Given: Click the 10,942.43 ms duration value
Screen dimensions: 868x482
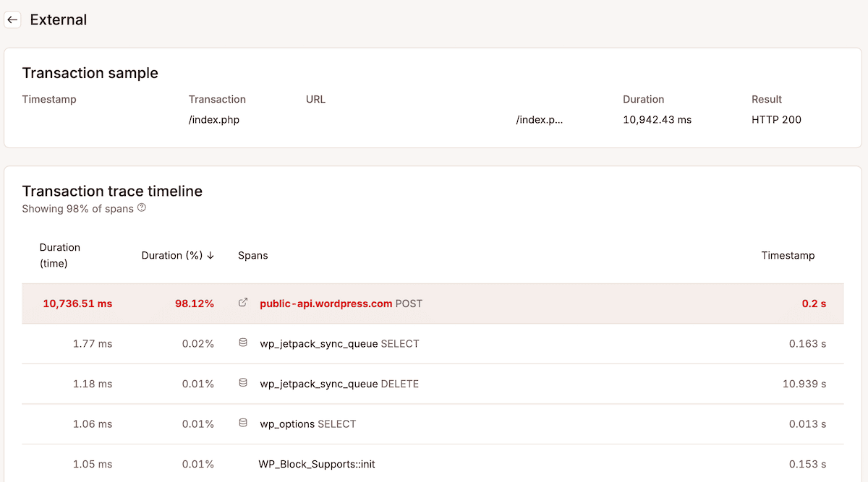Looking at the screenshot, I should (x=657, y=119).
